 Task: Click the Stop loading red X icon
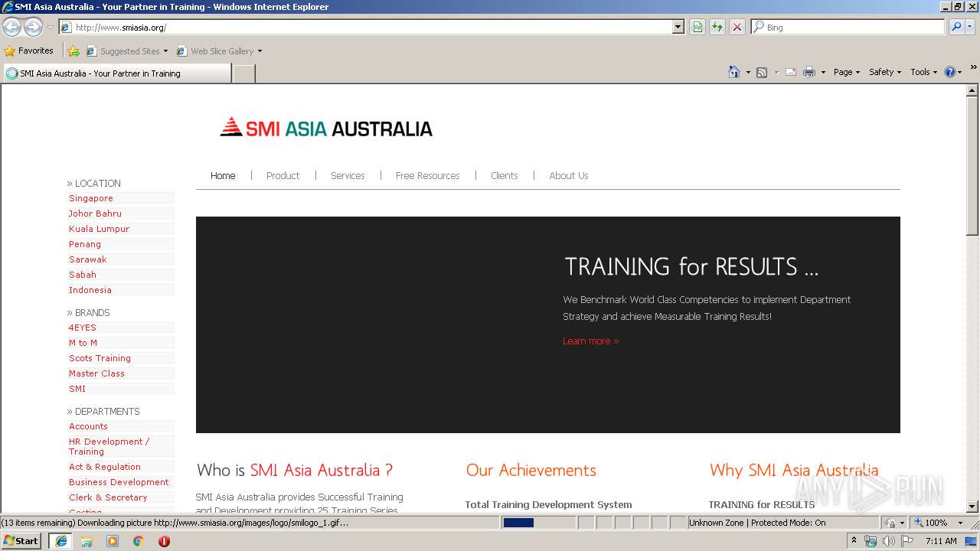pyautogui.click(x=737, y=27)
